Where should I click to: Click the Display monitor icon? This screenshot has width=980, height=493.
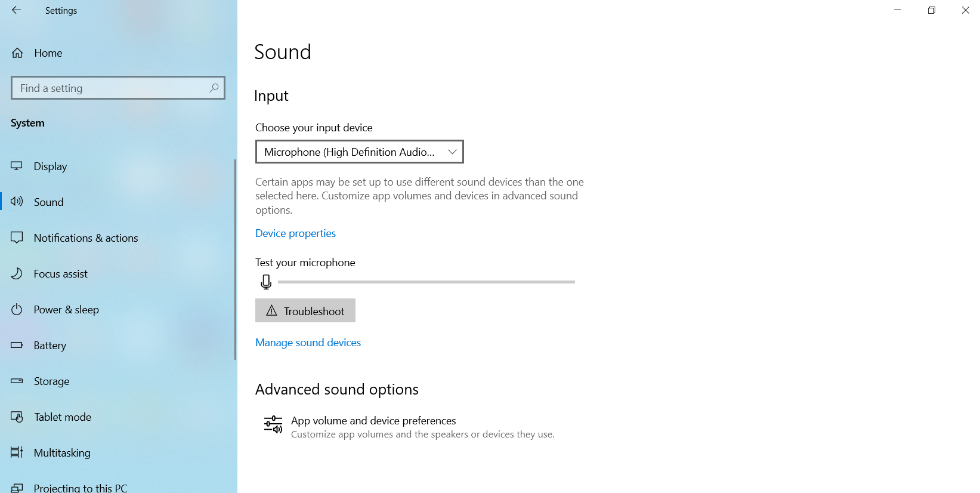pyautogui.click(x=17, y=166)
